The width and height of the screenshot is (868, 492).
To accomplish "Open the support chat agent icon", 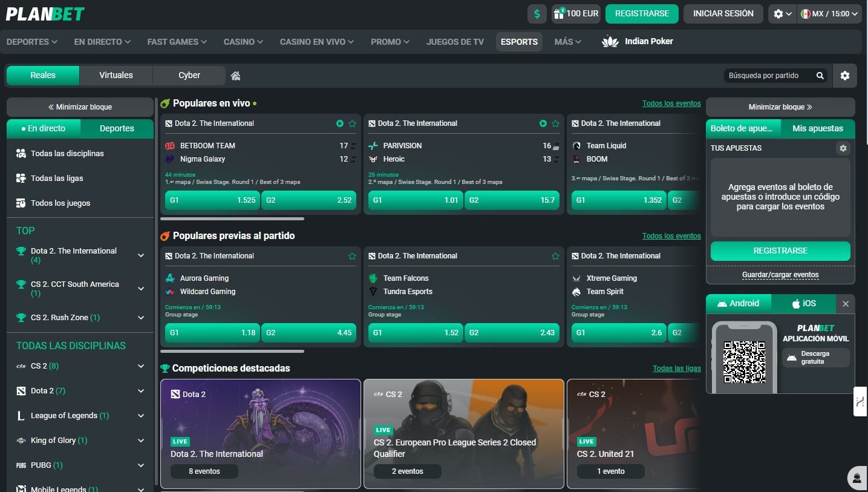I will tap(857, 477).
